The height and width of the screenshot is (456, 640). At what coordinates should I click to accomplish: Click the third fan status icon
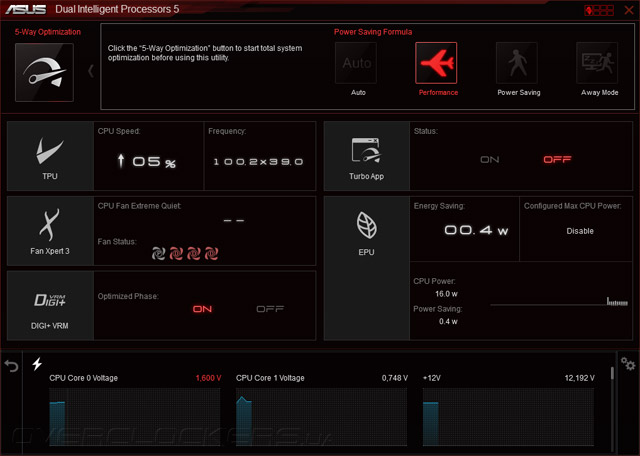coord(193,254)
